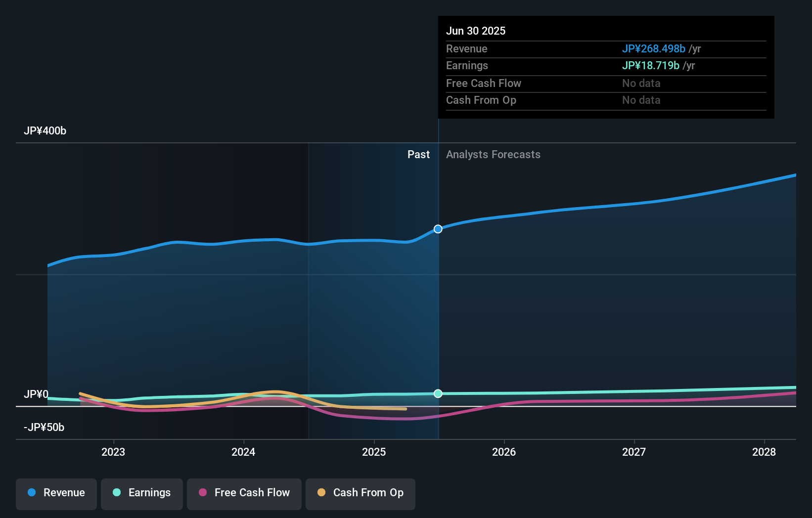Viewport: 812px width, 518px height.
Task: Click the pink Free Cash Flow dot
Action: [x=203, y=493]
